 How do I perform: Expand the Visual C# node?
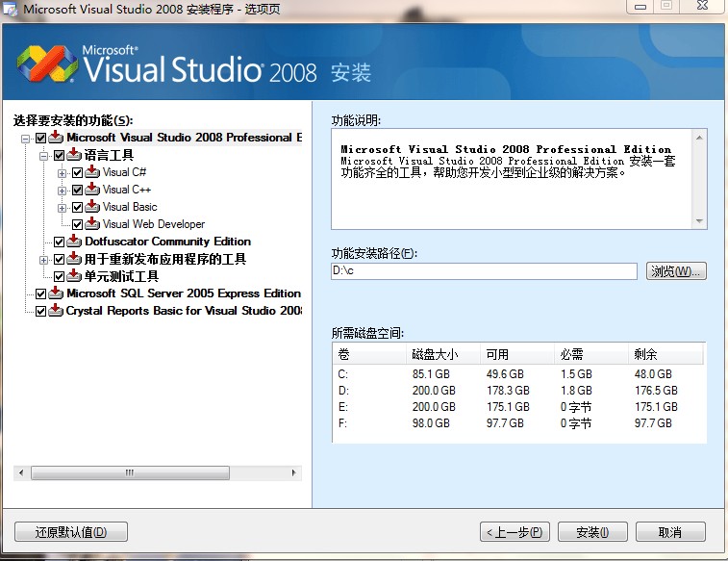pos(62,173)
